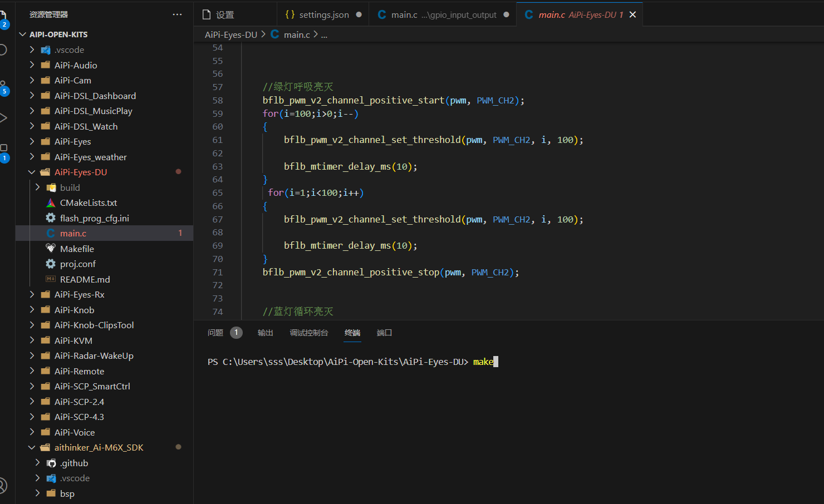This screenshot has width=824, height=504.
Task: Click the //蓝灯循环亮灭 comment line
Action: click(298, 312)
